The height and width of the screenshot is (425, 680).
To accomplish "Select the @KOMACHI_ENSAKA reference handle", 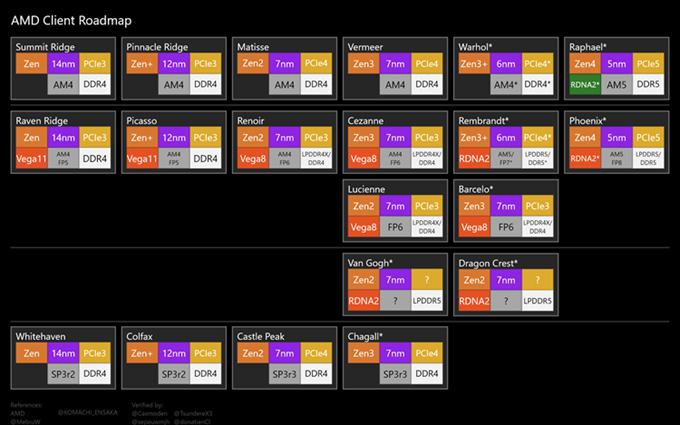I will click(88, 412).
